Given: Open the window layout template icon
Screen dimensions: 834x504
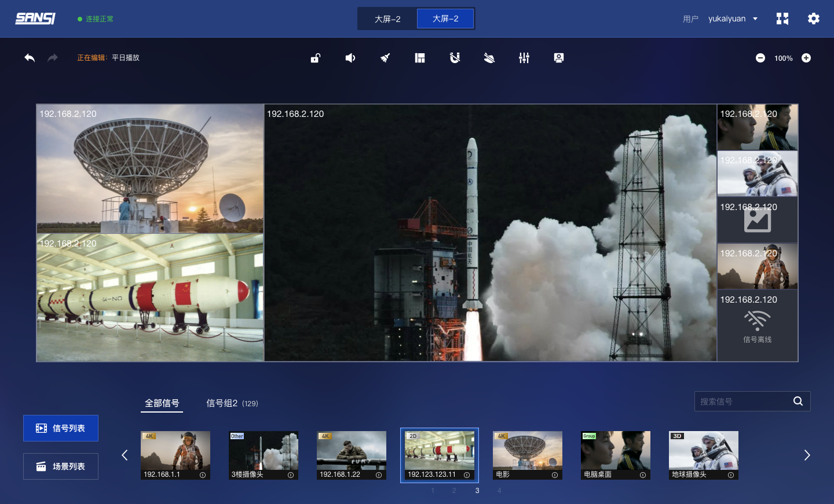Looking at the screenshot, I should 420,58.
